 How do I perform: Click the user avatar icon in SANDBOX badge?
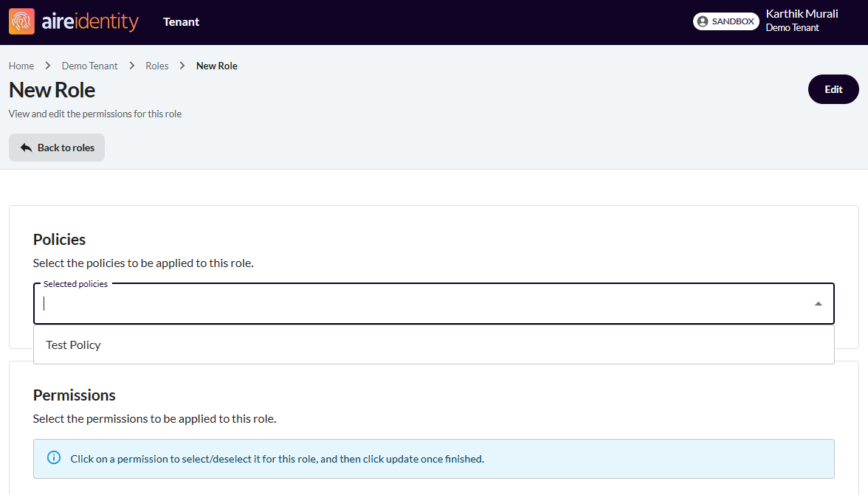coord(703,21)
